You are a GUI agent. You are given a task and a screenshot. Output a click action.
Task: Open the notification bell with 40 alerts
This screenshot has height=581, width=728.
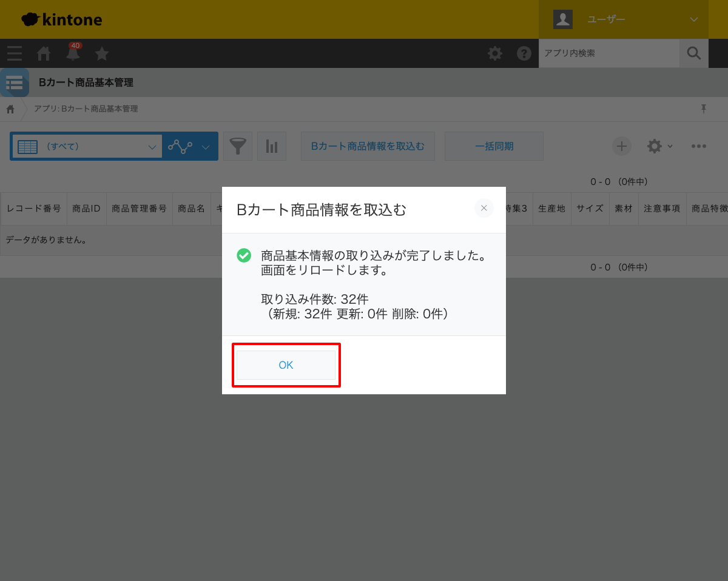[x=72, y=53]
